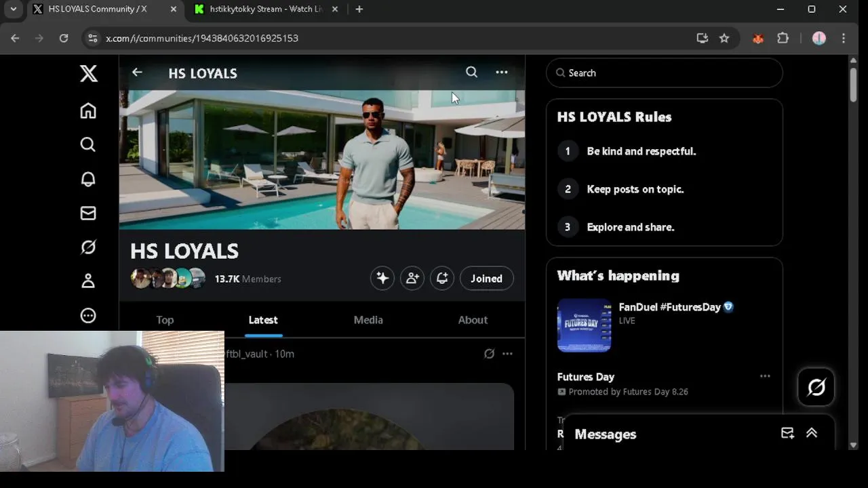Click the Grok sparkle community button
The width and height of the screenshot is (868, 488).
382,278
